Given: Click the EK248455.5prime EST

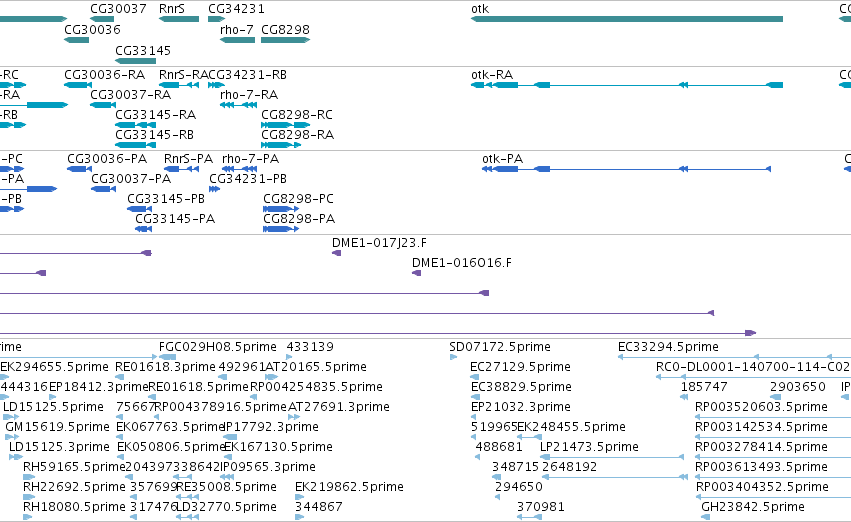Looking at the screenshot, I should coord(530,437).
